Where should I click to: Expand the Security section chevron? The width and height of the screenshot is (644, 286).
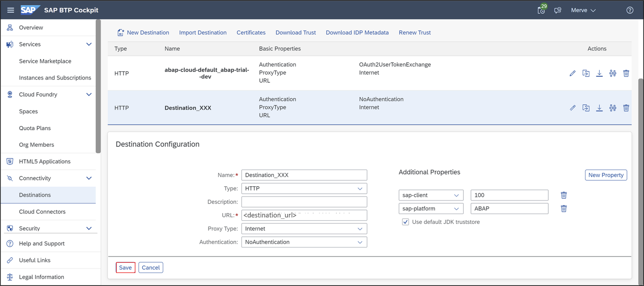pyautogui.click(x=89, y=228)
